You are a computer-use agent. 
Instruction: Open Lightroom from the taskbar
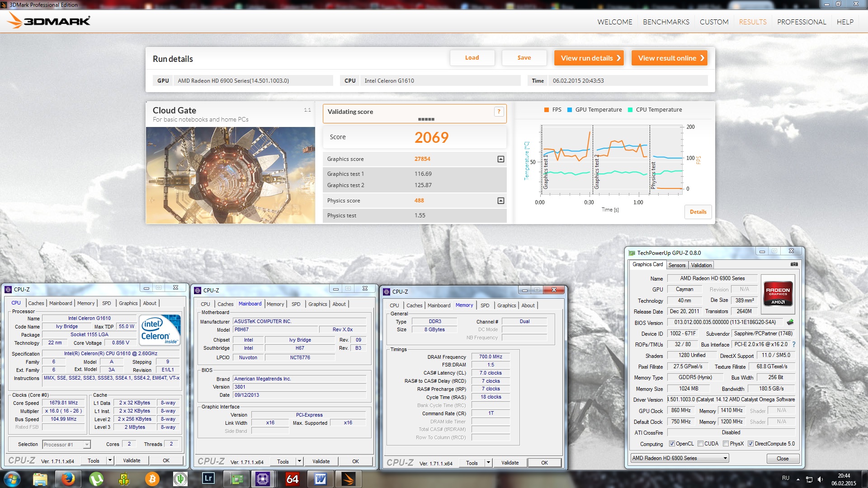click(208, 479)
